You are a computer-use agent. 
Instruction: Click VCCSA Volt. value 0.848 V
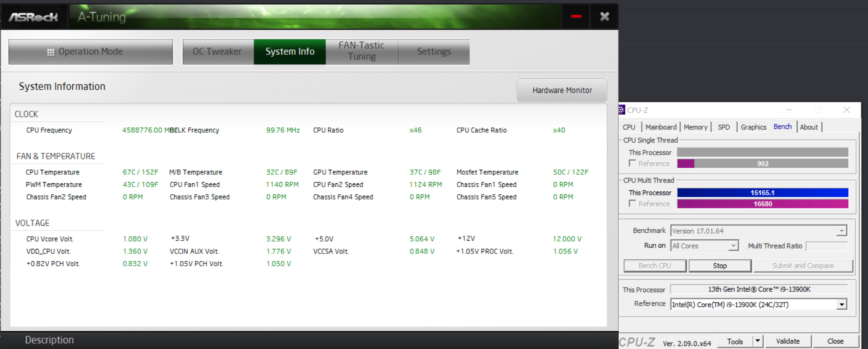click(422, 251)
